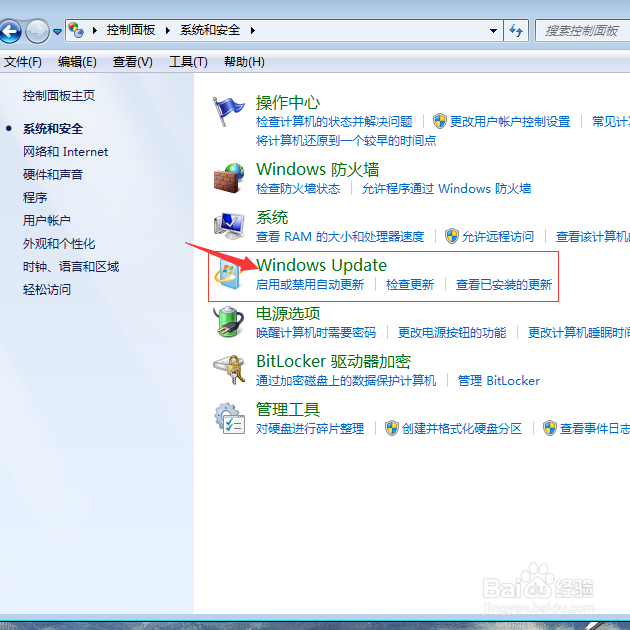Click the System computer monitor icon

pyautogui.click(x=229, y=226)
